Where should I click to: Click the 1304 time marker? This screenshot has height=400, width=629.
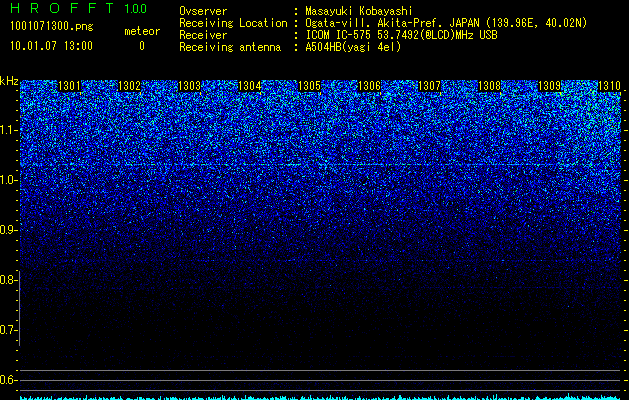[x=250, y=86]
